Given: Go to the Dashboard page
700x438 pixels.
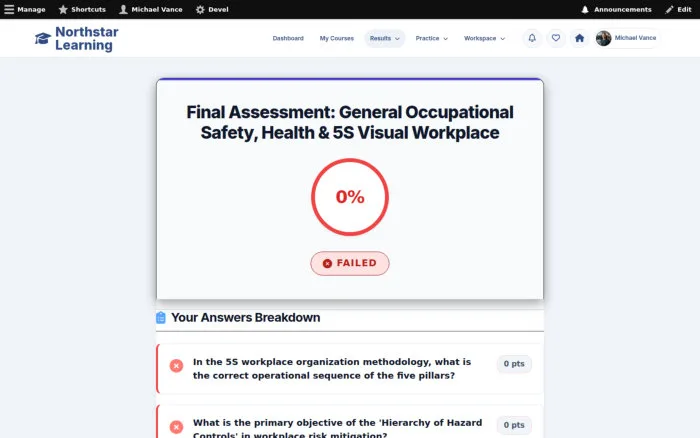Looking at the screenshot, I should (x=288, y=38).
